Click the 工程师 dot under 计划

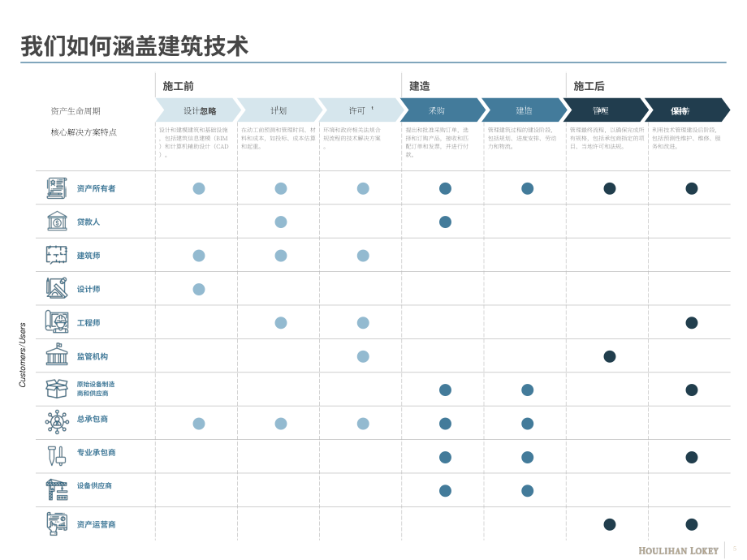pyautogui.click(x=281, y=323)
